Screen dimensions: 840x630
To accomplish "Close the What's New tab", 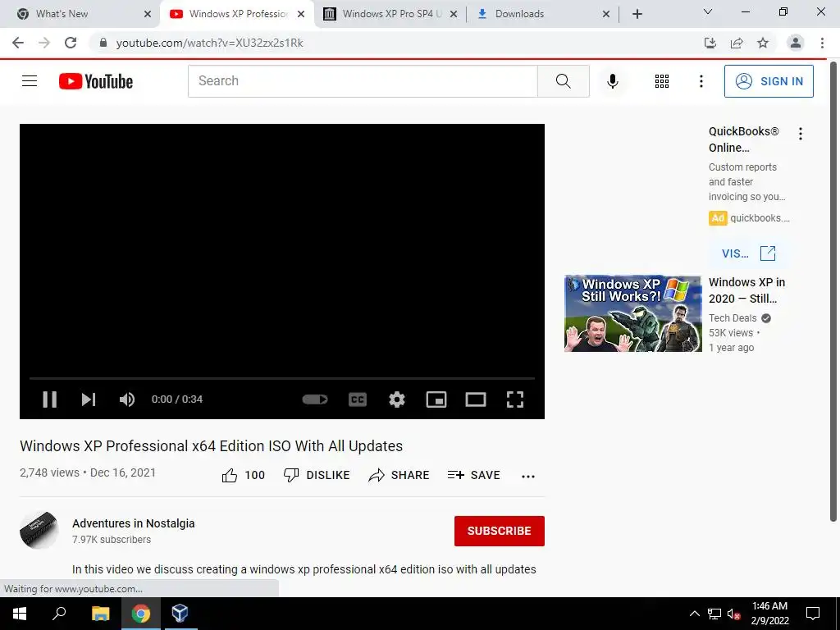I will point(148,14).
